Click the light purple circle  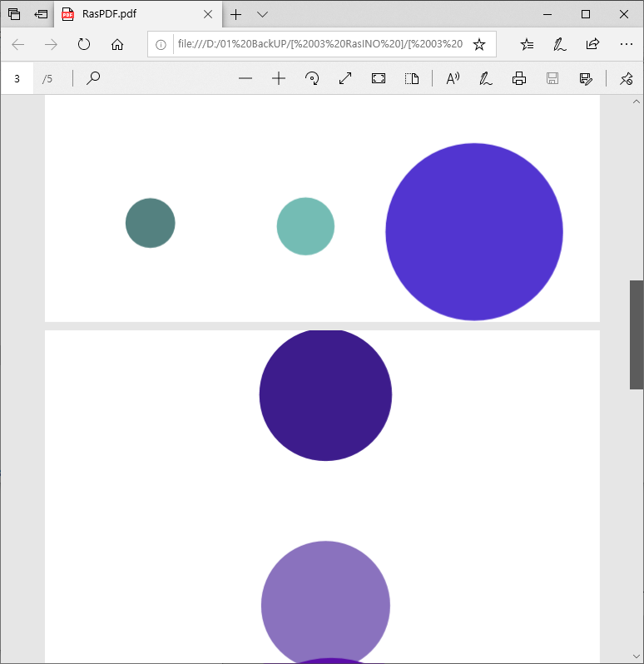pos(325,602)
